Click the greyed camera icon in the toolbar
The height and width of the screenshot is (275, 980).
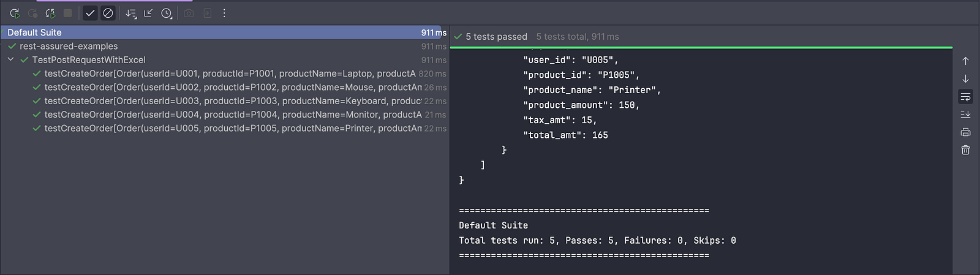pyautogui.click(x=189, y=13)
